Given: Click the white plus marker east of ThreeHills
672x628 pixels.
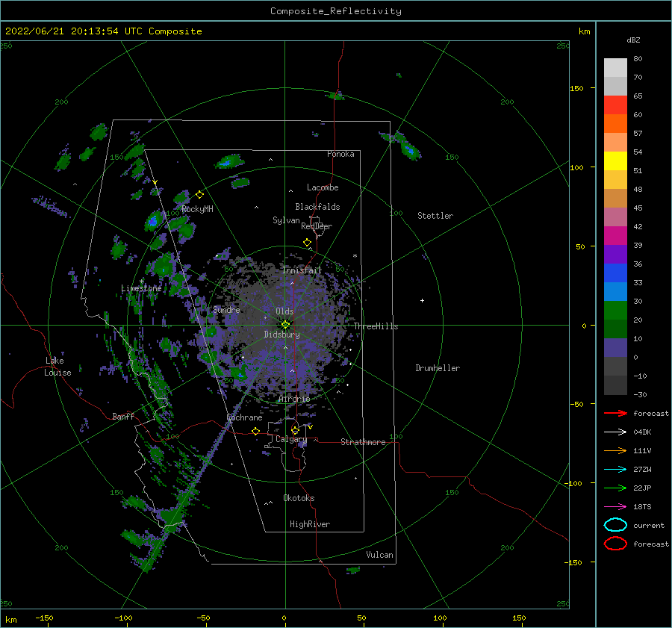Looking at the screenshot, I should click(422, 300).
